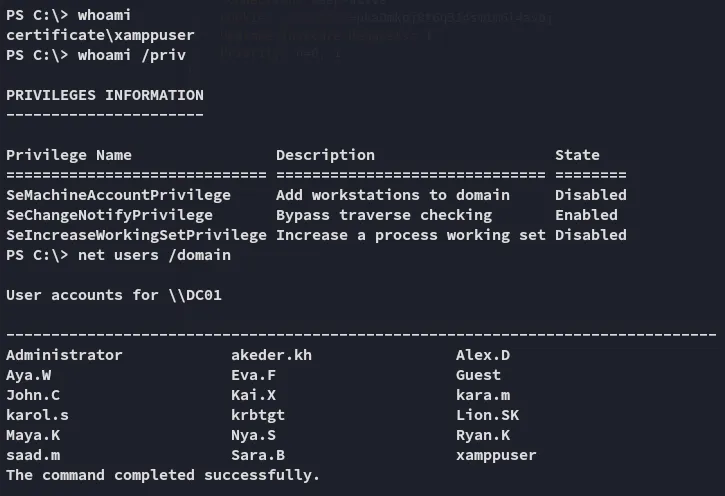Select the SeMachineAccountPrivilege entry
The width and height of the screenshot is (725, 496).
tap(118, 195)
